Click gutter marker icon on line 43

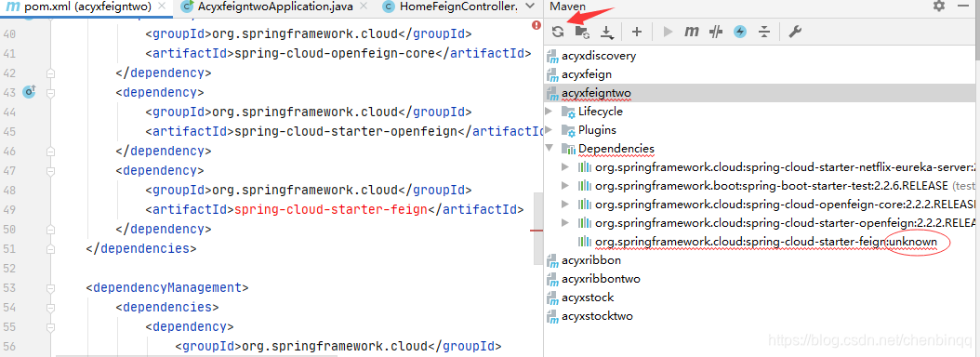coord(30,92)
